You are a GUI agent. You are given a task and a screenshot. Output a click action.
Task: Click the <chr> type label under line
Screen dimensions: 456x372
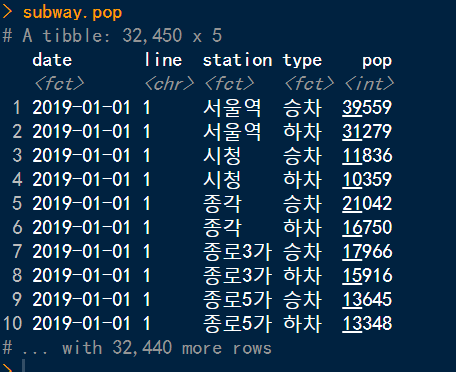(x=169, y=83)
